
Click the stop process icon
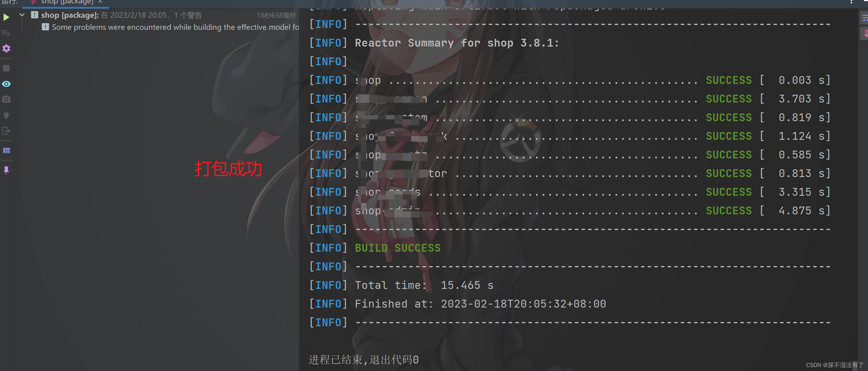(6, 68)
